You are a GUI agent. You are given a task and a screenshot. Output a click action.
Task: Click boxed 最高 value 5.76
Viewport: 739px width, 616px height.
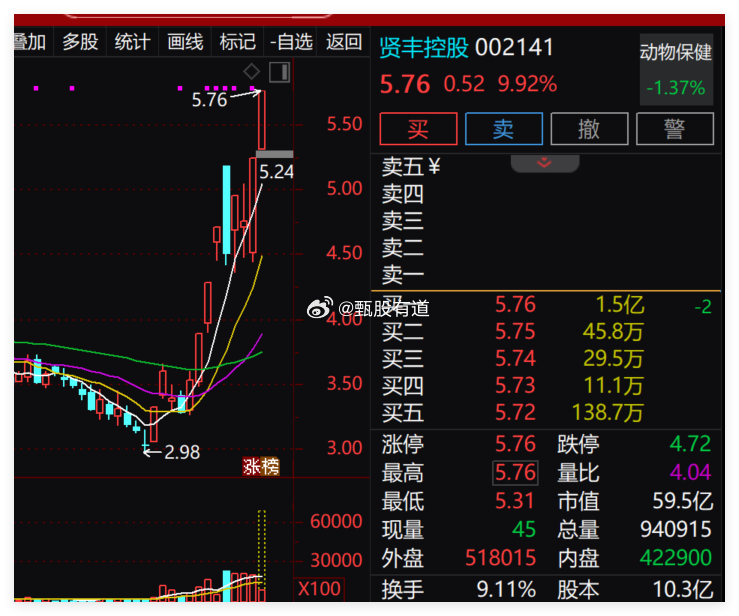515,473
